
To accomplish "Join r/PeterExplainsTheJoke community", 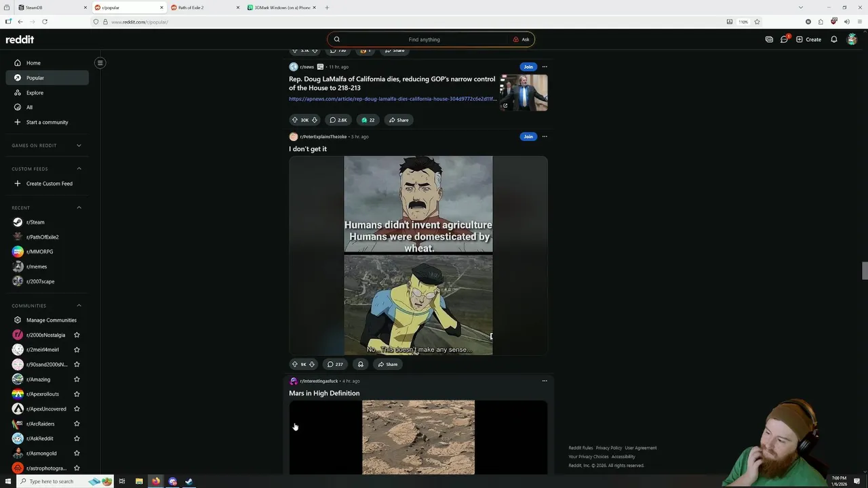I will 528,136.
